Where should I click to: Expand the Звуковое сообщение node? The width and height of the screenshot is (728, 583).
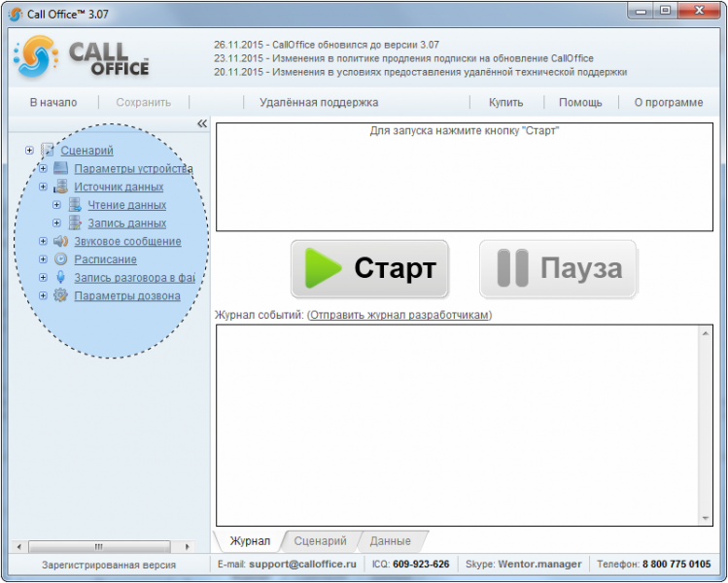pyautogui.click(x=43, y=241)
